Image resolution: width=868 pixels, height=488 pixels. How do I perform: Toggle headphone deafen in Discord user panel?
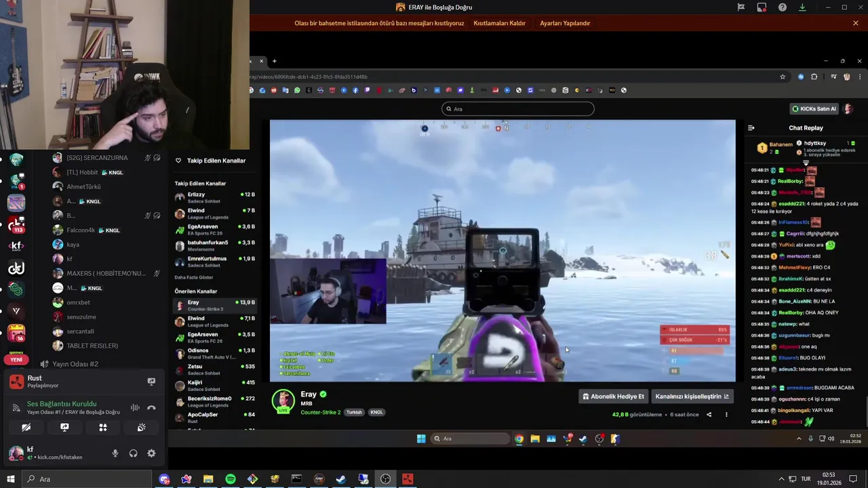click(x=134, y=453)
